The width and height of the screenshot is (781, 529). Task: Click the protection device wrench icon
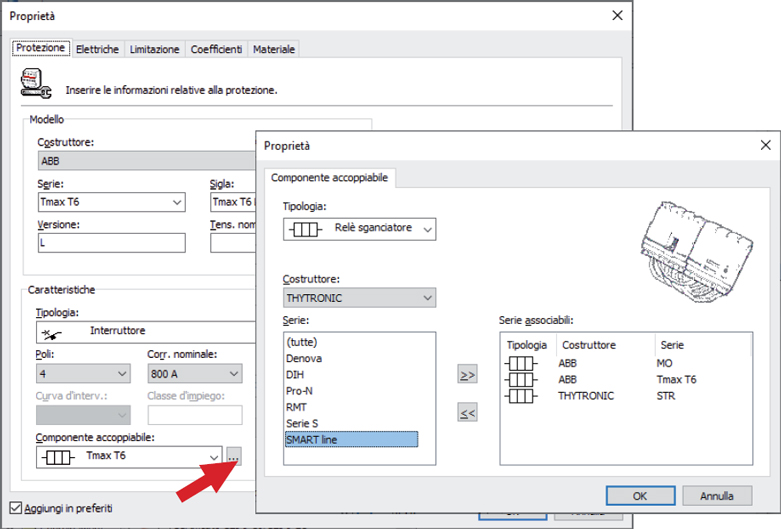[x=36, y=83]
